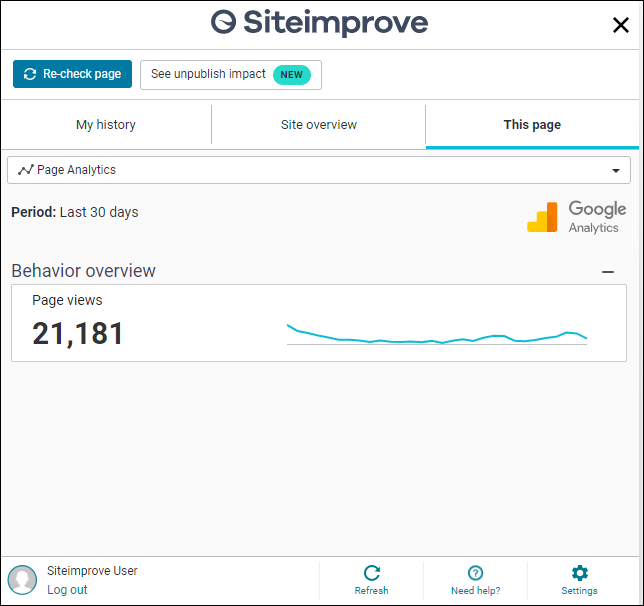Click the Google Analytics logo
Screen dimensions: 644x606
577,217
